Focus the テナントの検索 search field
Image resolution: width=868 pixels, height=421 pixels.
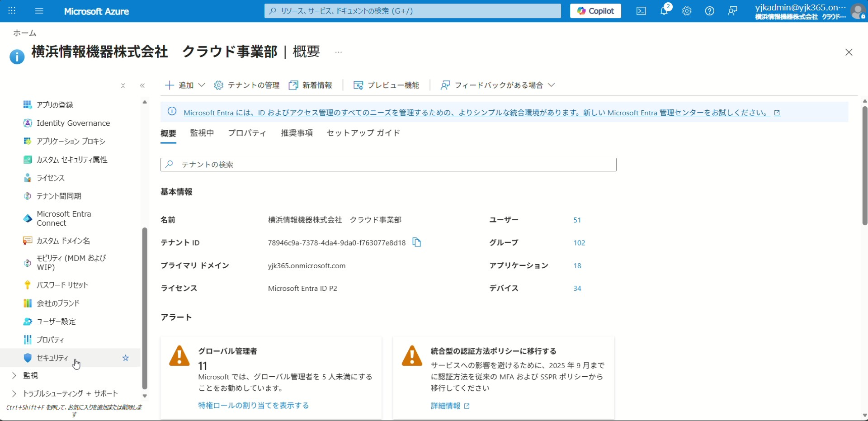point(388,165)
